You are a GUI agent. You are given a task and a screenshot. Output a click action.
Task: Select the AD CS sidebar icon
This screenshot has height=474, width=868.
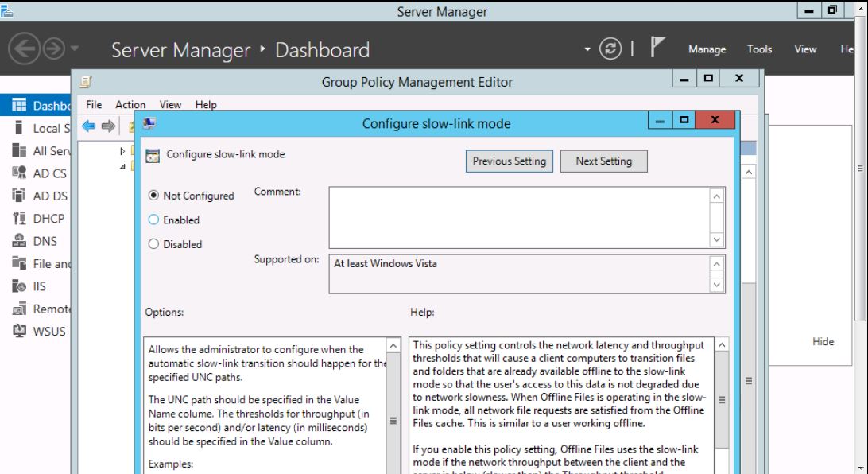click(x=21, y=173)
